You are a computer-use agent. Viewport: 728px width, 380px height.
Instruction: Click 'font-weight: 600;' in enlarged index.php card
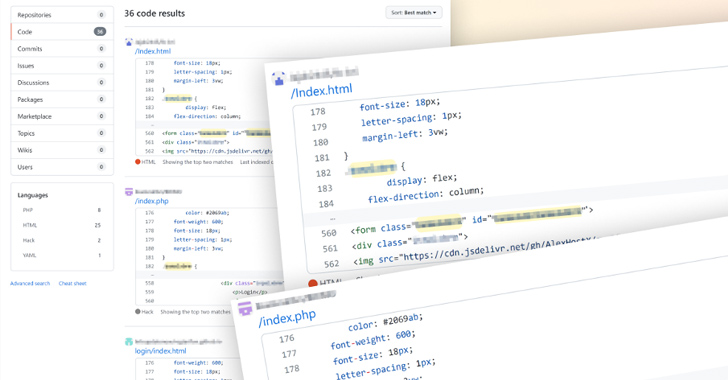point(373,340)
